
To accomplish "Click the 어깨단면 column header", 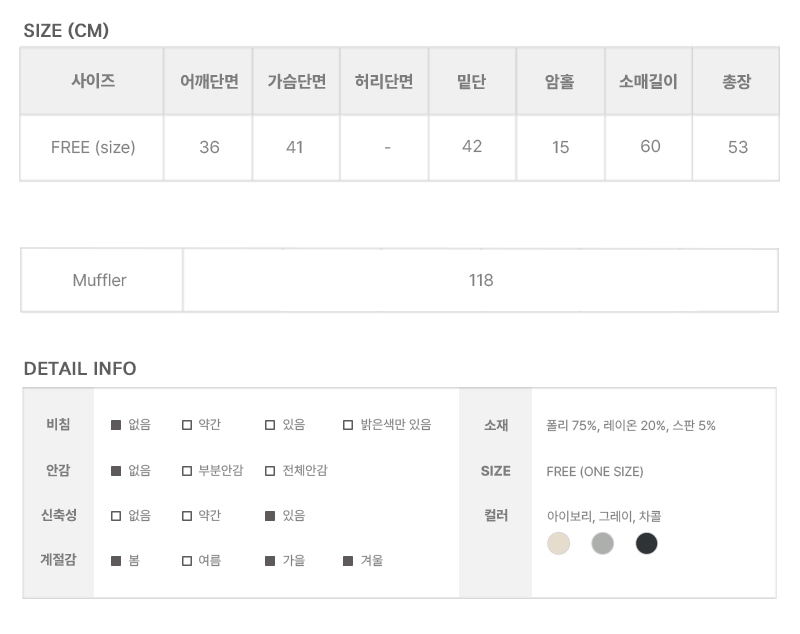I will click(x=209, y=82).
